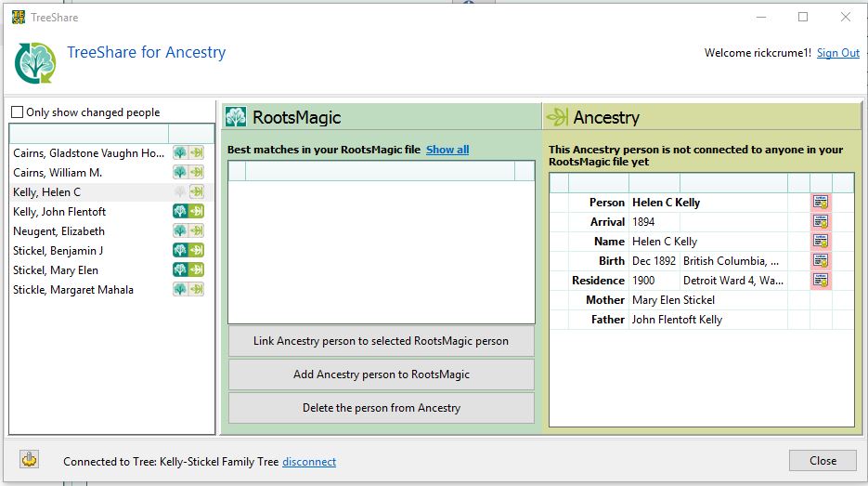
Task: Click RootsMagic tree icon beside Stickel, Benjamin J
Action: pos(180,251)
